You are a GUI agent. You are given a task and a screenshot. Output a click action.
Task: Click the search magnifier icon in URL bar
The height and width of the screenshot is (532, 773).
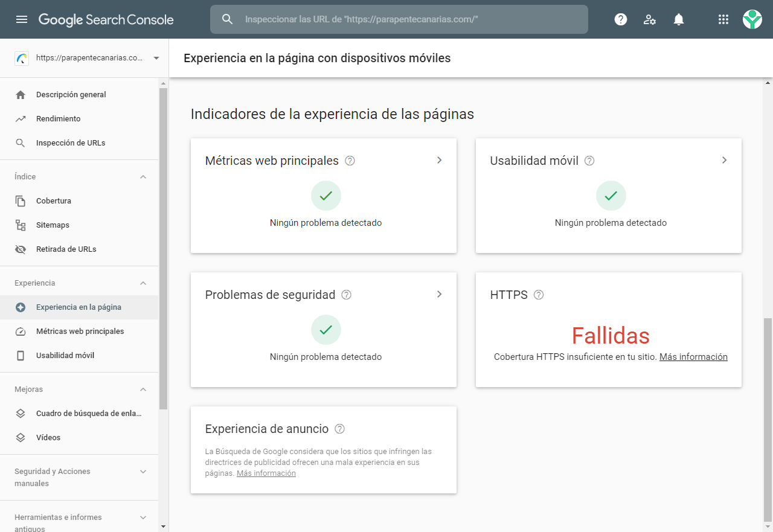click(x=227, y=19)
